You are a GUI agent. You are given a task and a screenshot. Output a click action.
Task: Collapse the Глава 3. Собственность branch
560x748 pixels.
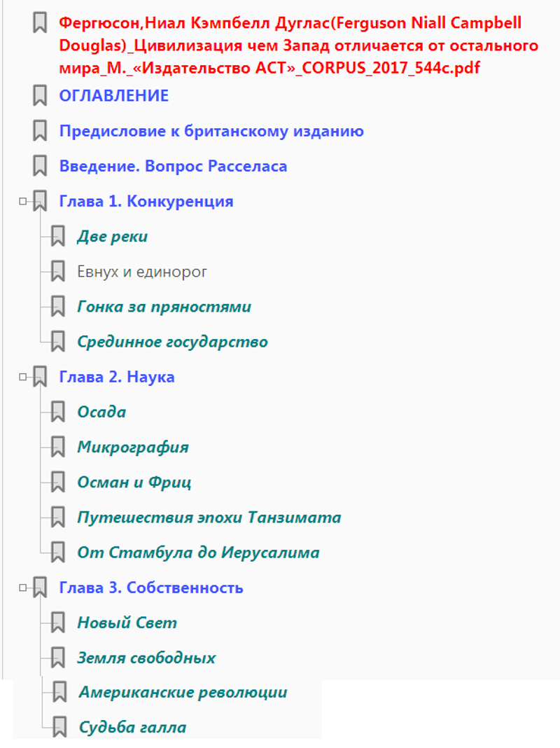pyautogui.click(x=22, y=588)
